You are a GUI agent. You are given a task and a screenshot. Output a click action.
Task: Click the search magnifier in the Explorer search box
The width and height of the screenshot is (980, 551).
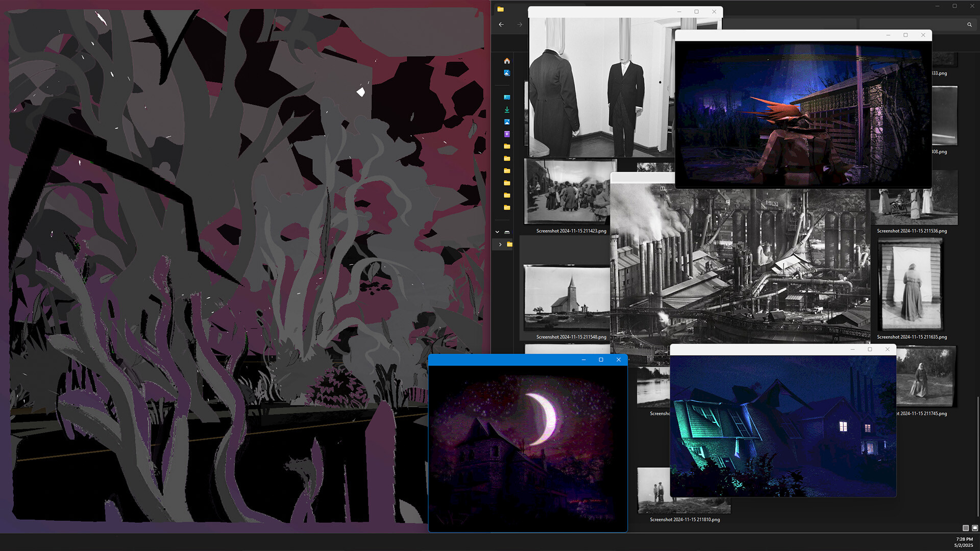[969, 24]
